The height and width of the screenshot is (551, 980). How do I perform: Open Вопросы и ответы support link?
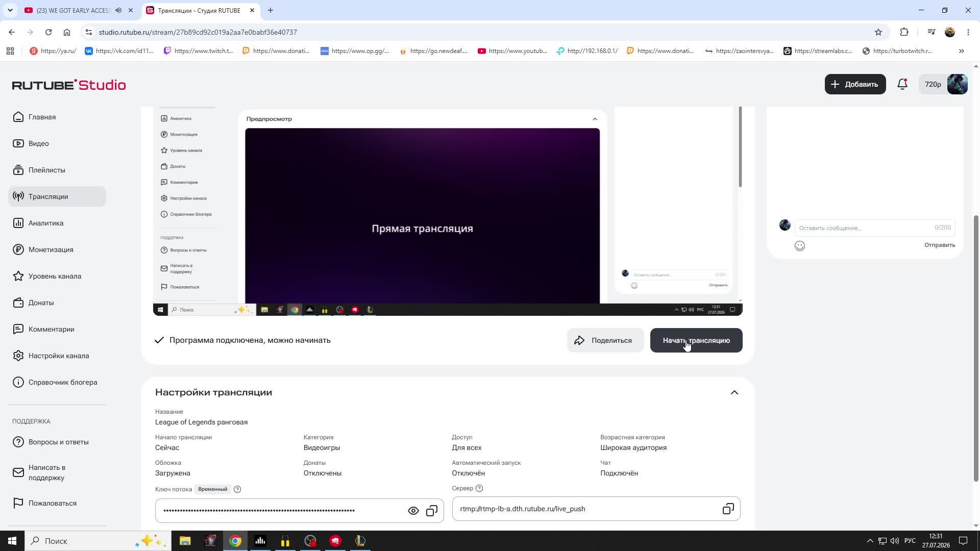(57, 442)
